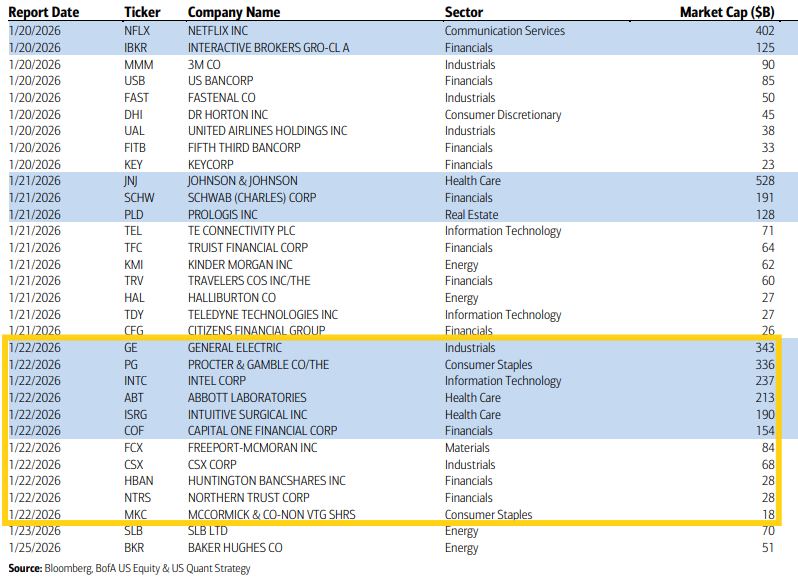Click the CSX ticker
The image size is (798, 588).
[133, 465]
